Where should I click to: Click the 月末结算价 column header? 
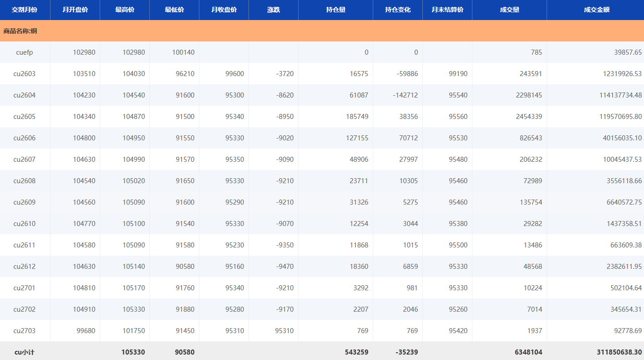[447, 10]
